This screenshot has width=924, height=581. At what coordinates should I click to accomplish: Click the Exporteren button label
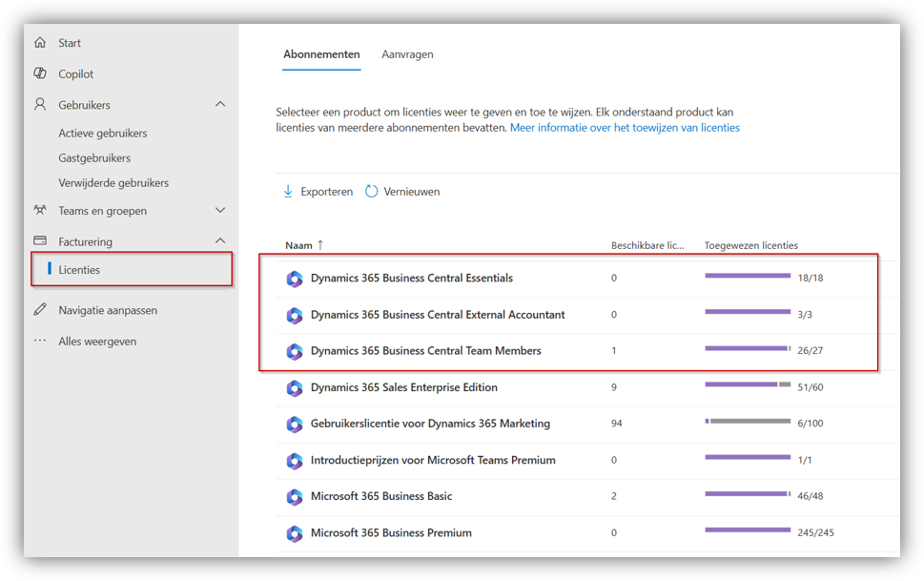tap(326, 192)
